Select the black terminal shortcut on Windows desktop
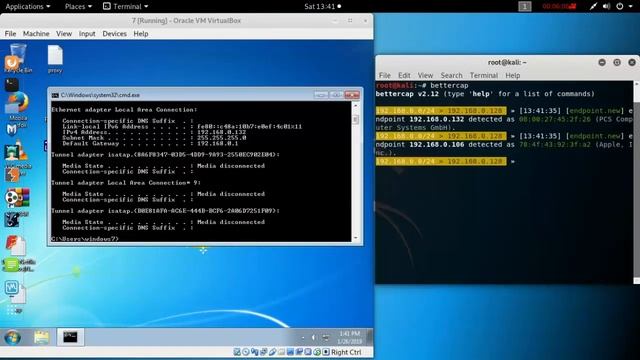 [12, 84]
